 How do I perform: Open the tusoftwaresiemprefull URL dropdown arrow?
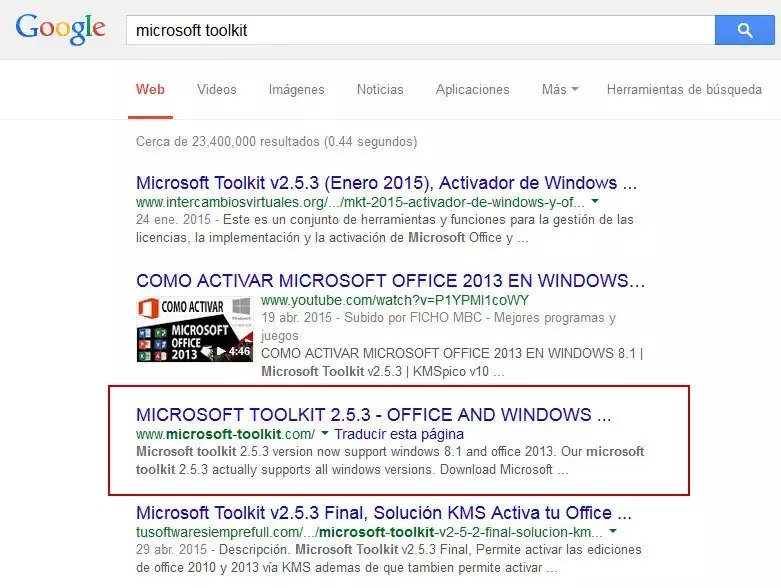click(612, 531)
